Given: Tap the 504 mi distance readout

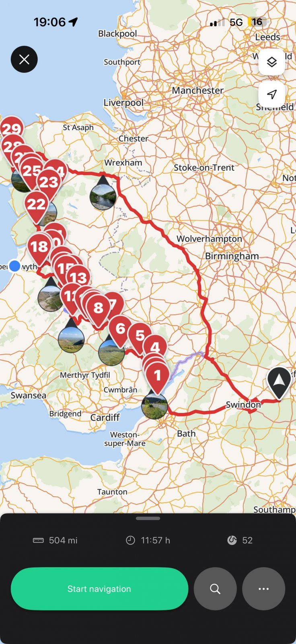Looking at the screenshot, I should tap(55, 540).
